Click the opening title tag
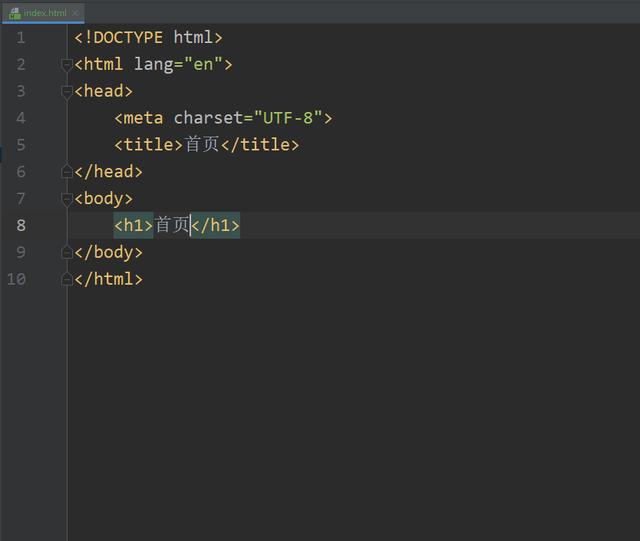Screen dimensions: 640x541 click(149, 145)
